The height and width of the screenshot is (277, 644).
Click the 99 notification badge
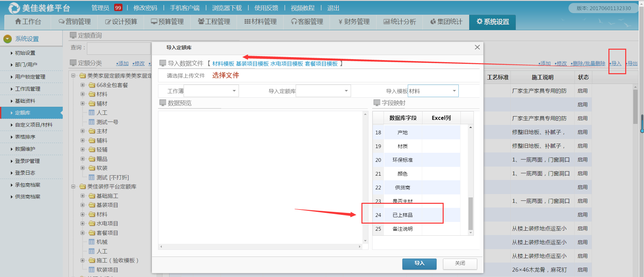(118, 8)
